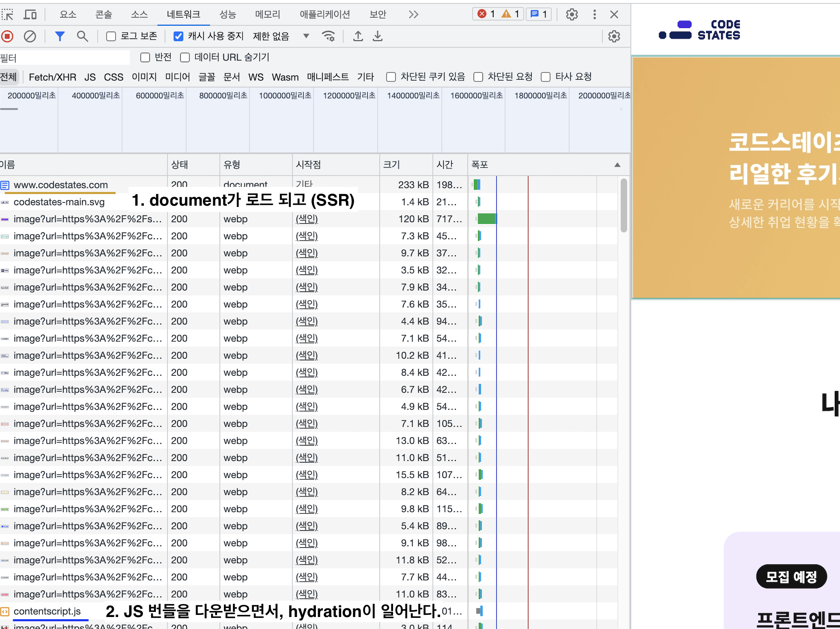Open the network panel settings gear

tap(614, 36)
